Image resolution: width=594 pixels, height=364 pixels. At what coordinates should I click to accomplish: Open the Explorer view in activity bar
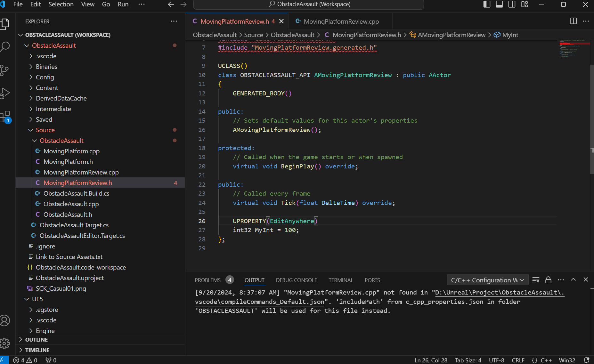[5, 24]
